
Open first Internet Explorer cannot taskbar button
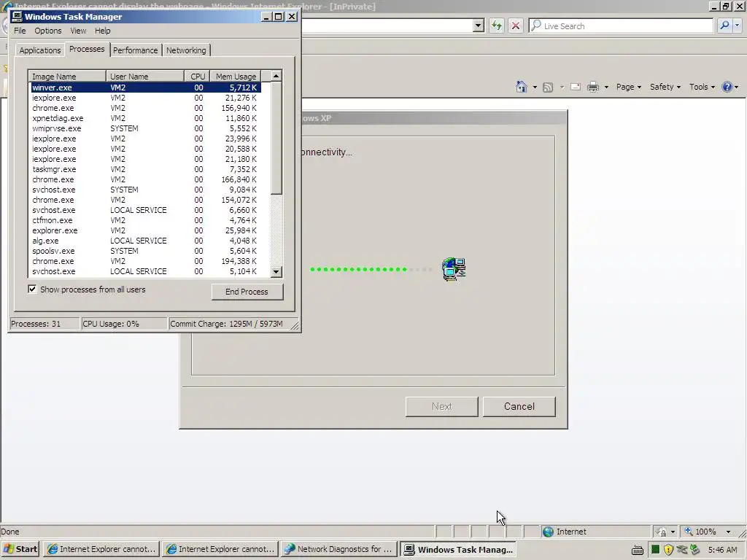[101, 549]
